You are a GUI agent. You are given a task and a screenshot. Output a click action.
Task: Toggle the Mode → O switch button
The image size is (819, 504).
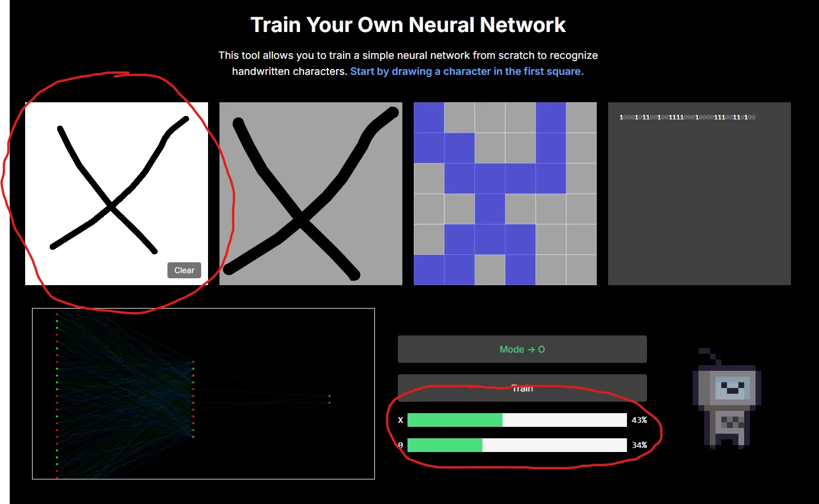click(x=522, y=349)
